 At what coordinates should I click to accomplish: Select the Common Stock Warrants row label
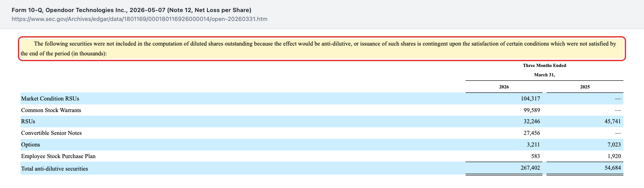coord(51,110)
